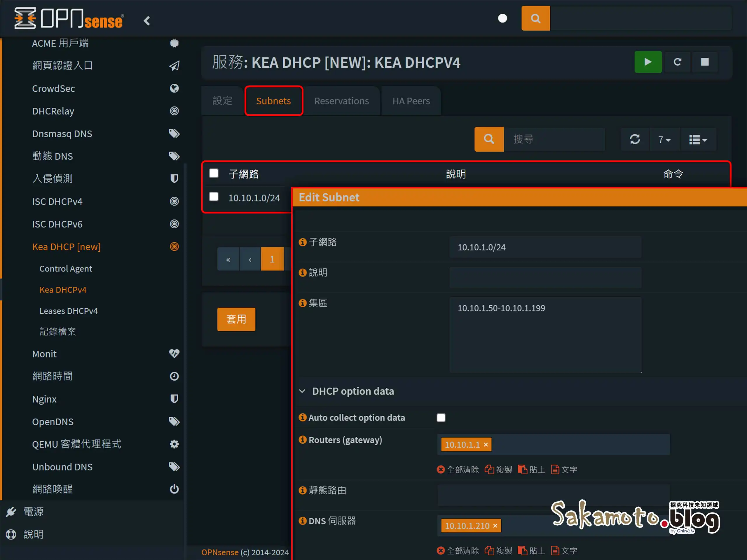The height and width of the screenshot is (560, 747).
Task: Refresh the subnets list
Action: [x=635, y=139]
